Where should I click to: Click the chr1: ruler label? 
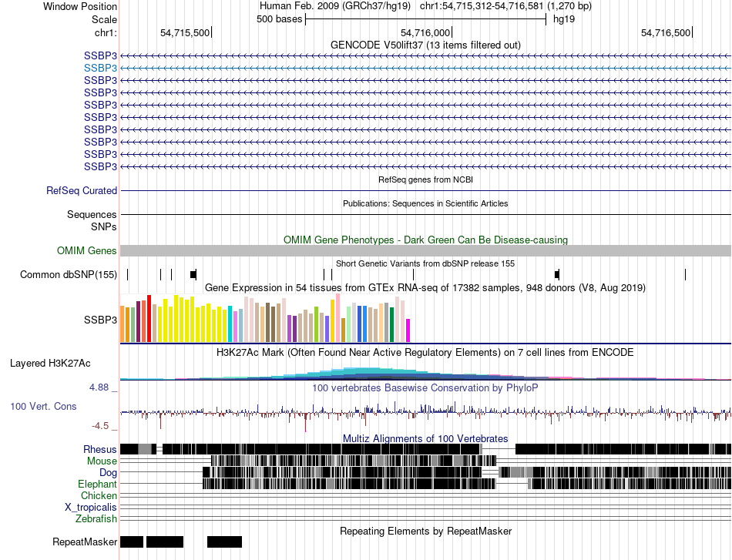click(106, 32)
